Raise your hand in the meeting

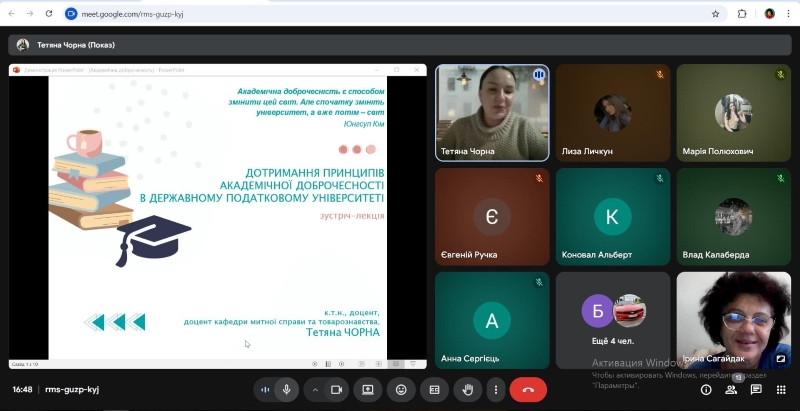click(467, 389)
